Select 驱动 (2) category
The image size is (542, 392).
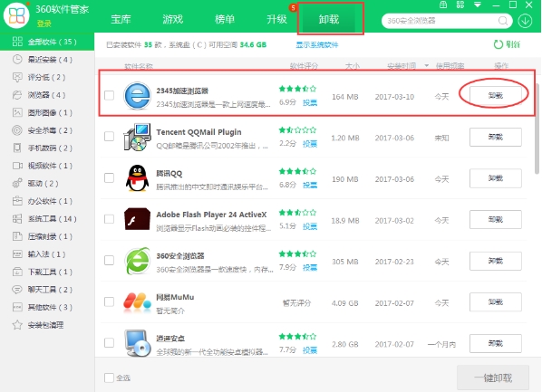pos(47,184)
